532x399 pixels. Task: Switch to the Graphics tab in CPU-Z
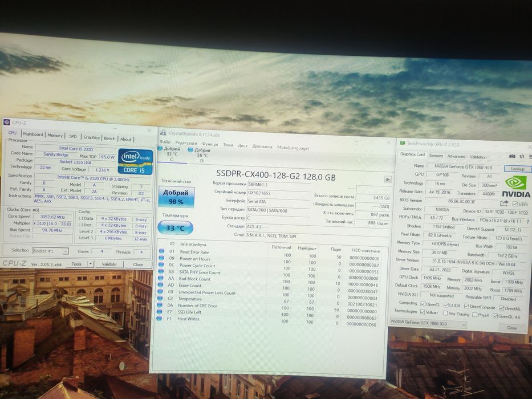(x=92, y=137)
